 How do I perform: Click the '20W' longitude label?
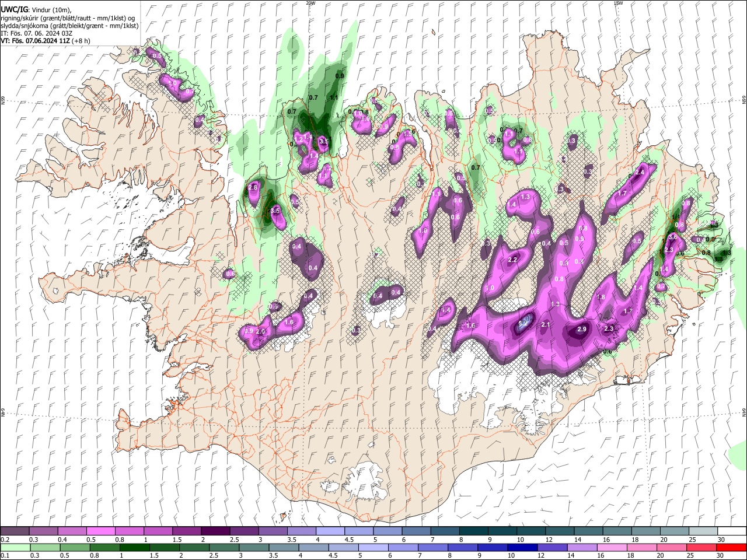pyautogui.click(x=310, y=3)
